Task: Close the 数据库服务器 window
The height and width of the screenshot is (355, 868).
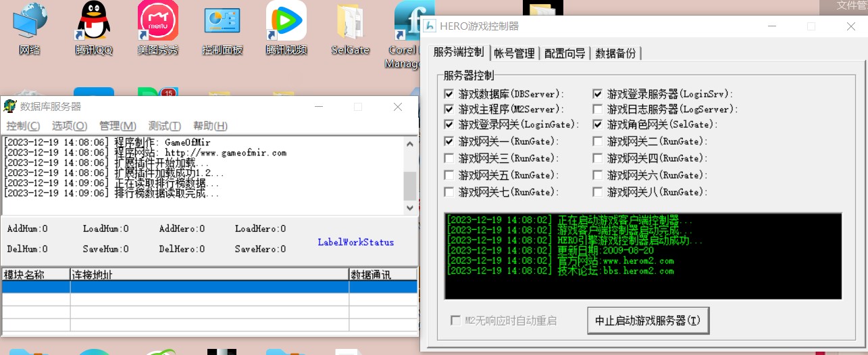Action: pos(398,107)
